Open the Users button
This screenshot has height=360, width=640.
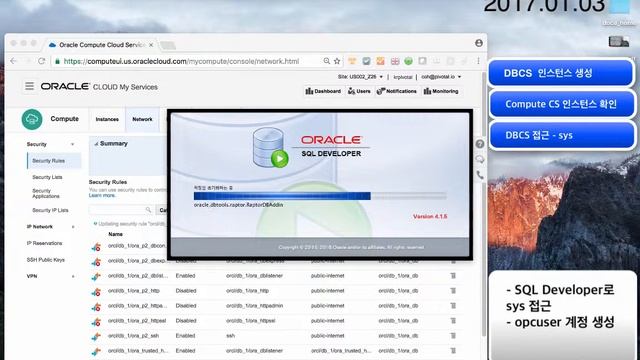coord(359,91)
